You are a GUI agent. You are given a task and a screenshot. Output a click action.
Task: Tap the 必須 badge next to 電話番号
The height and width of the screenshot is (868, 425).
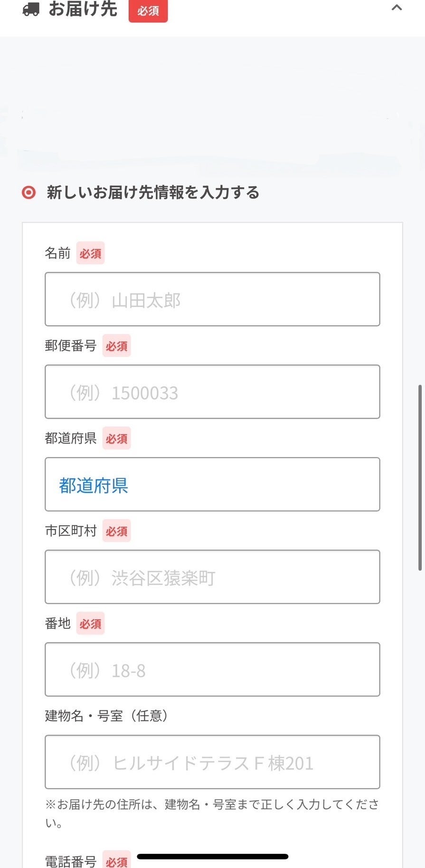tap(116, 861)
